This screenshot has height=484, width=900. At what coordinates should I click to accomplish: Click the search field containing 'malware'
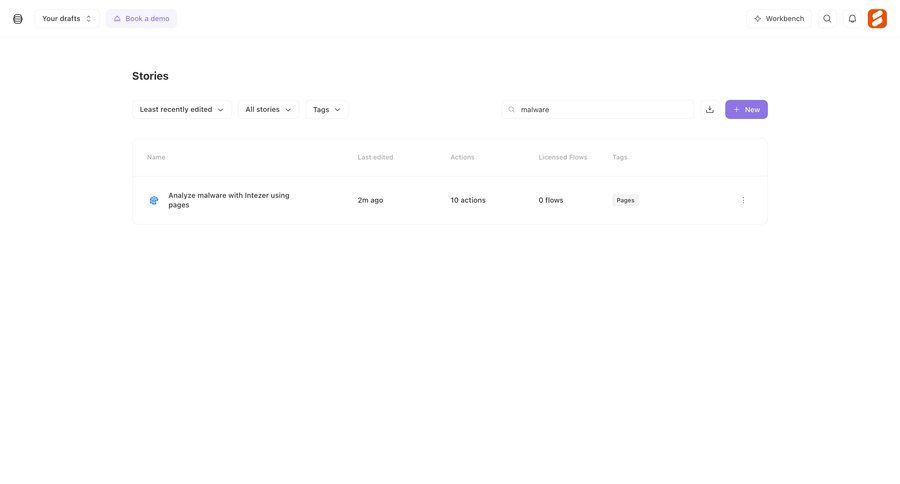coord(600,109)
